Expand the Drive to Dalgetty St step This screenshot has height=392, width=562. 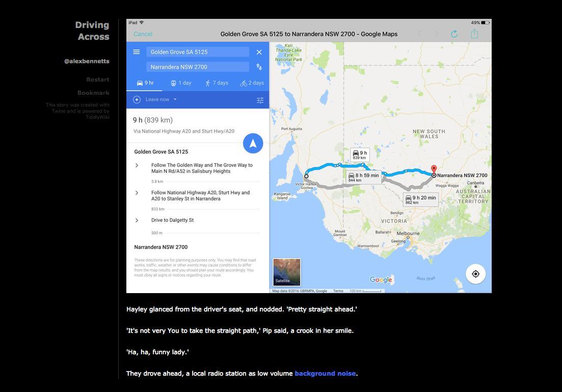coord(137,220)
